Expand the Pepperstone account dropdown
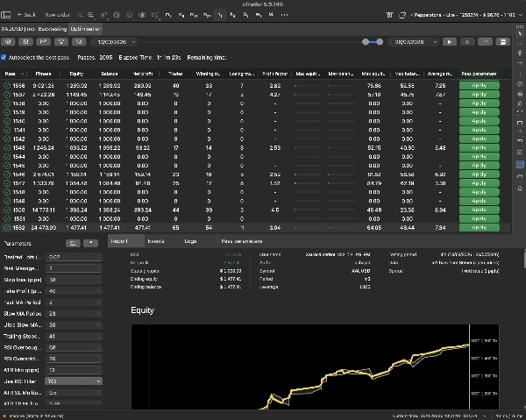 coord(522,15)
